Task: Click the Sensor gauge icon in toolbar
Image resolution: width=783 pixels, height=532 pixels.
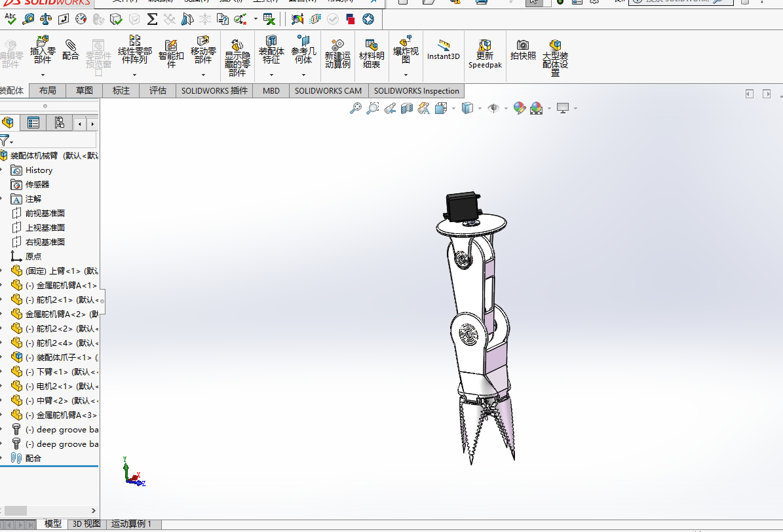Action: click(81, 19)
